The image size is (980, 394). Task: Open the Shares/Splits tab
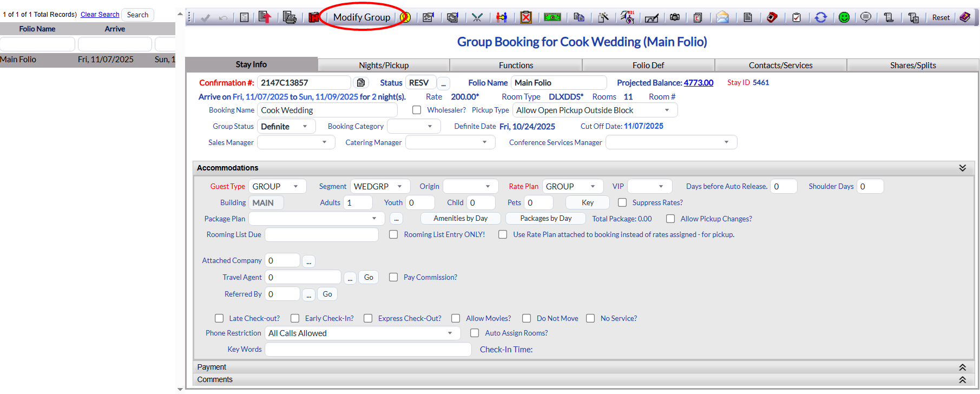(x=913, y=65)
